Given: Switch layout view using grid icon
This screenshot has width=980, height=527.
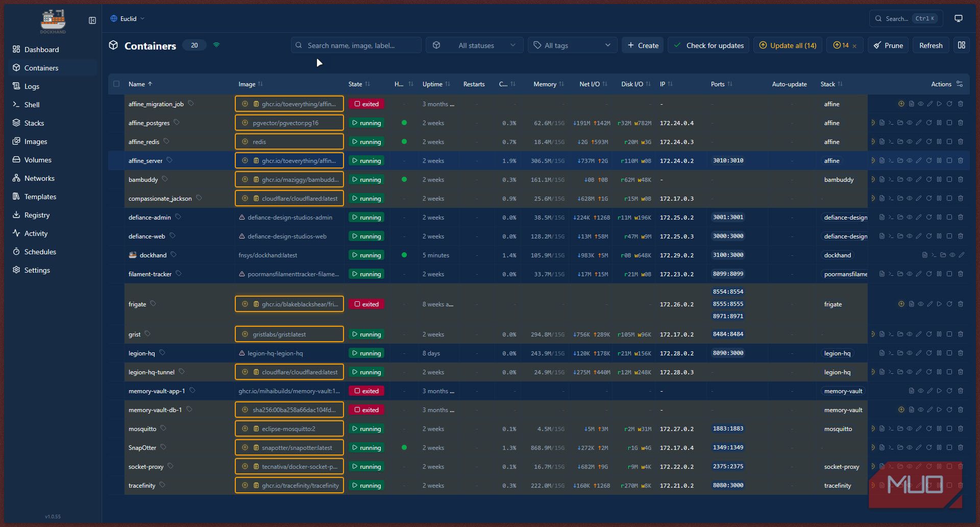Looking at the screenshot, I should (x=962, y=45).
